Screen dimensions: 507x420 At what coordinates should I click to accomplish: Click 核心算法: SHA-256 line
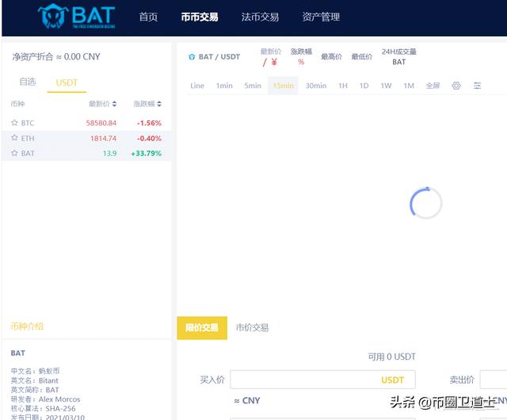click(x=43, y=409)
